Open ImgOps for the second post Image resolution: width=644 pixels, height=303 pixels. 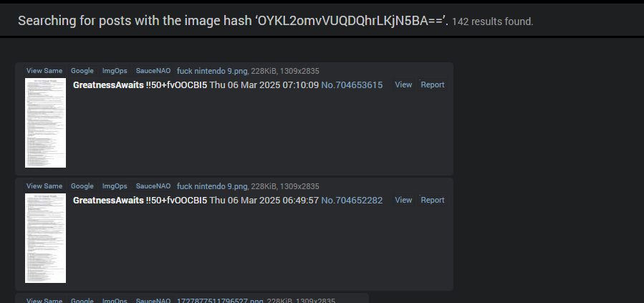115,186
